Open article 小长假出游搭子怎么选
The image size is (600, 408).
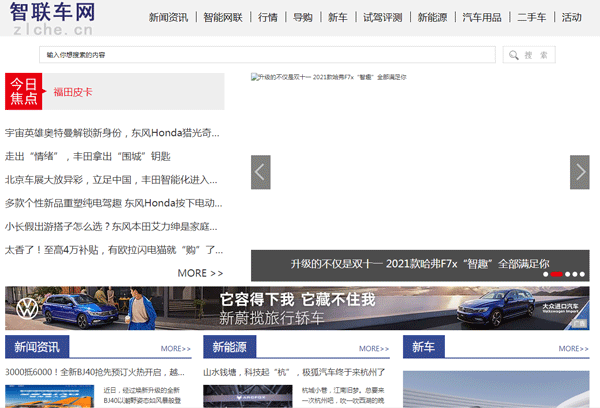[111, 227]
